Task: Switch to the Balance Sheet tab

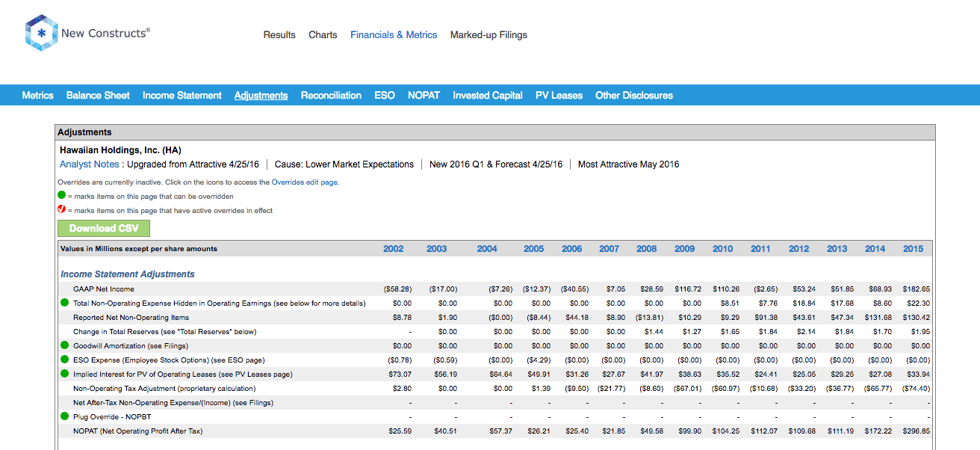Action: 98,96
